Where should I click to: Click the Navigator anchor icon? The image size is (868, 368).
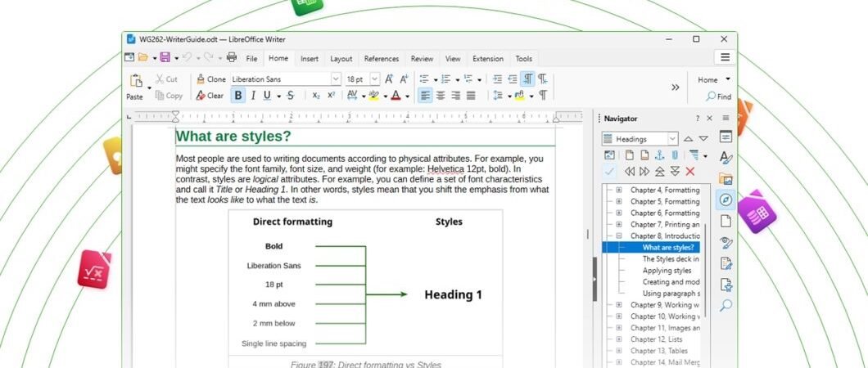point(659,155)
